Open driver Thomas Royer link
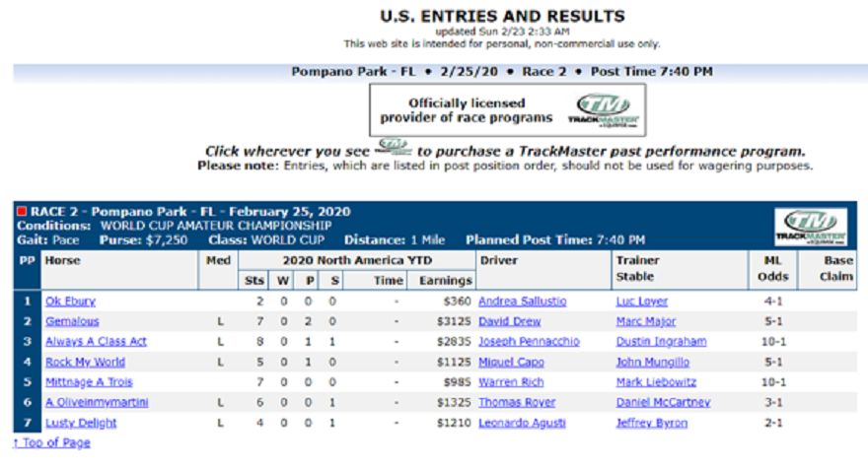Image resolution: width=868 pixels, height=471 pixels. 517,402
